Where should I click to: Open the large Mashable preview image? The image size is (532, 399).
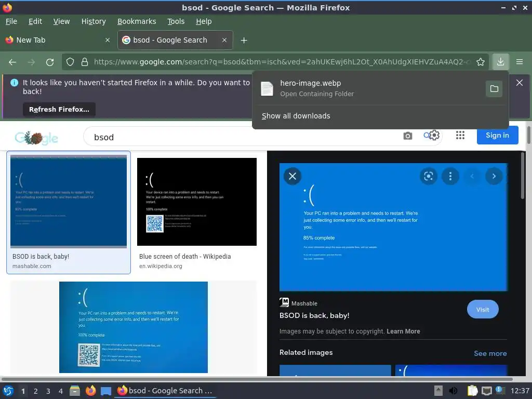393,227
